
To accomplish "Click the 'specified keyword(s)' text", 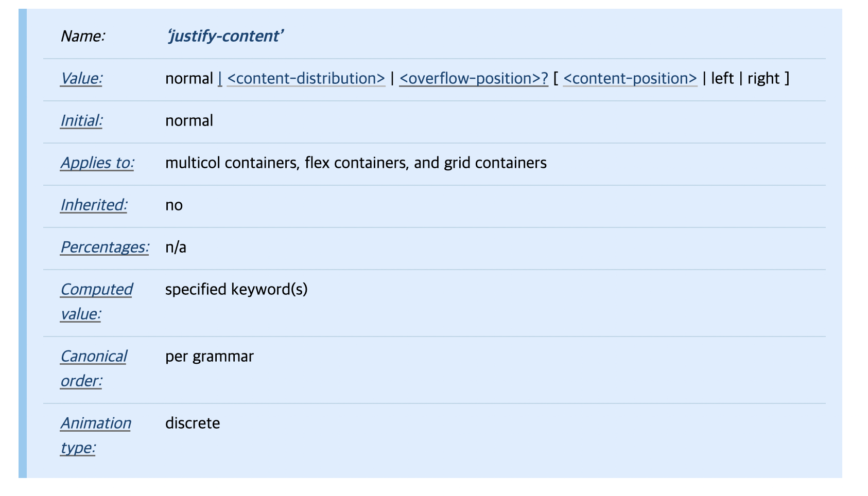I will [236, 289].
